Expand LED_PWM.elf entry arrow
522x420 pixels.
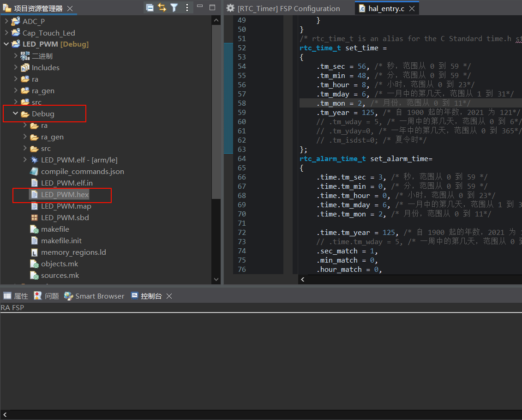pos(25,160)
